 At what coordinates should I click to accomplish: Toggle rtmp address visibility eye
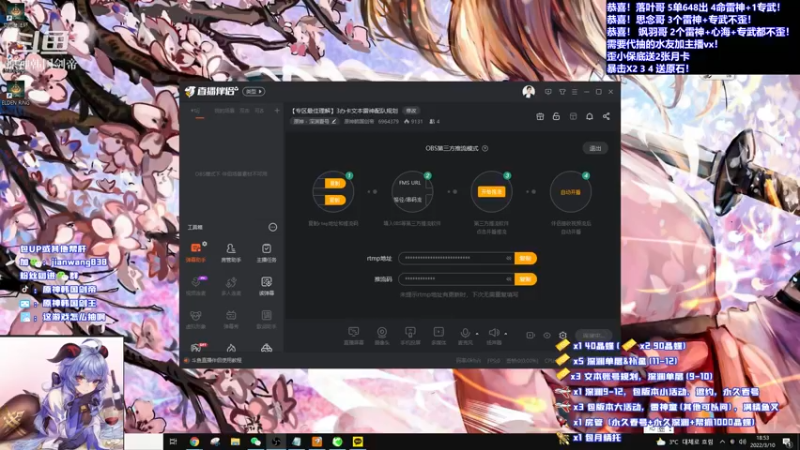pos(508,258)
